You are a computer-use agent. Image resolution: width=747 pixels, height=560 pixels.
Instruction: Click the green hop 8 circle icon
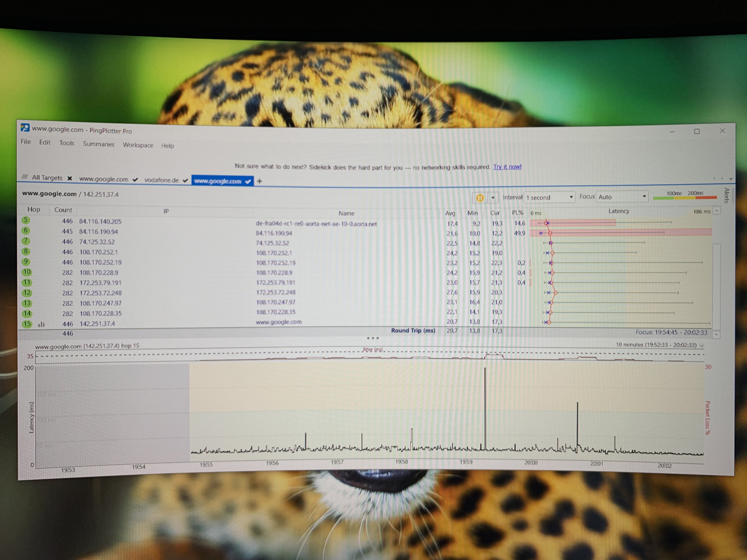(26, 251)
